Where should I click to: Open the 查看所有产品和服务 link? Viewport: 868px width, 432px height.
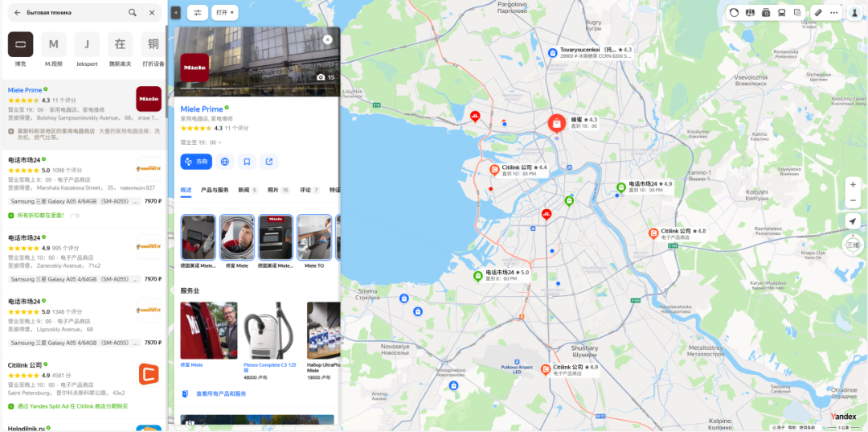[221, 393]
